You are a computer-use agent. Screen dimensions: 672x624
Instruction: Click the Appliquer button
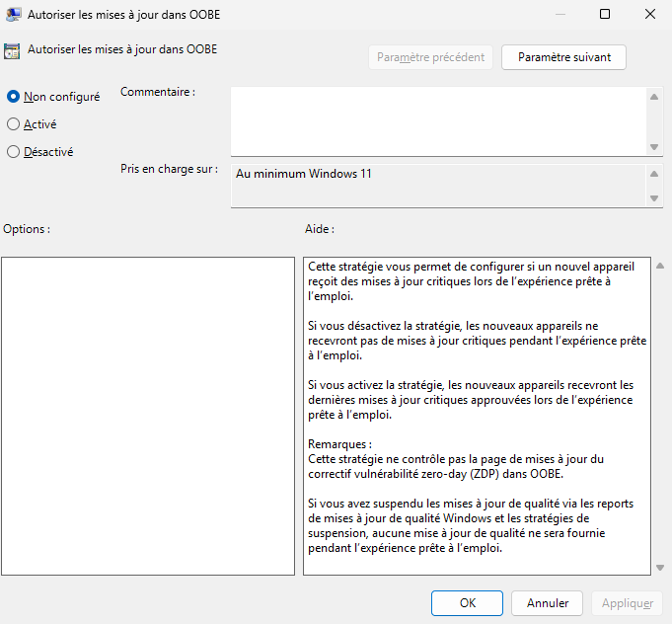pos(628,603)
